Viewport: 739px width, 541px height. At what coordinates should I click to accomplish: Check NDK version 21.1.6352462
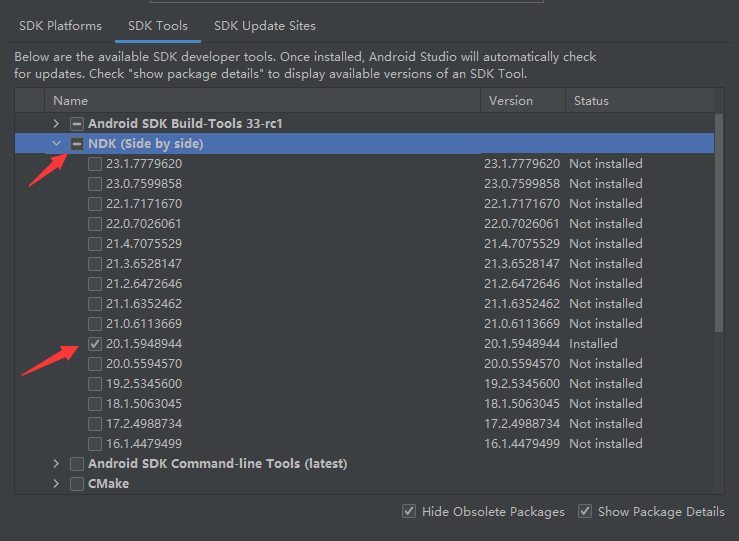click(x=95, y=304)
